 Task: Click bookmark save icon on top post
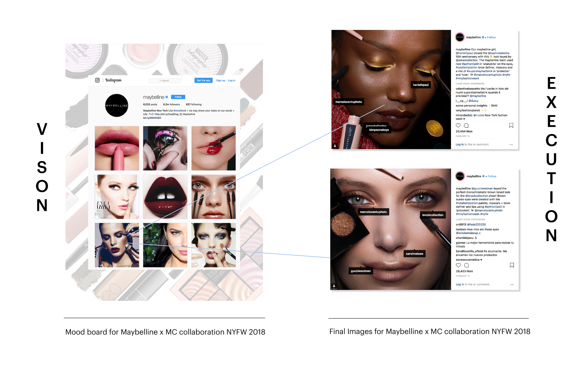pyautogui.click(x=511, y=125)
